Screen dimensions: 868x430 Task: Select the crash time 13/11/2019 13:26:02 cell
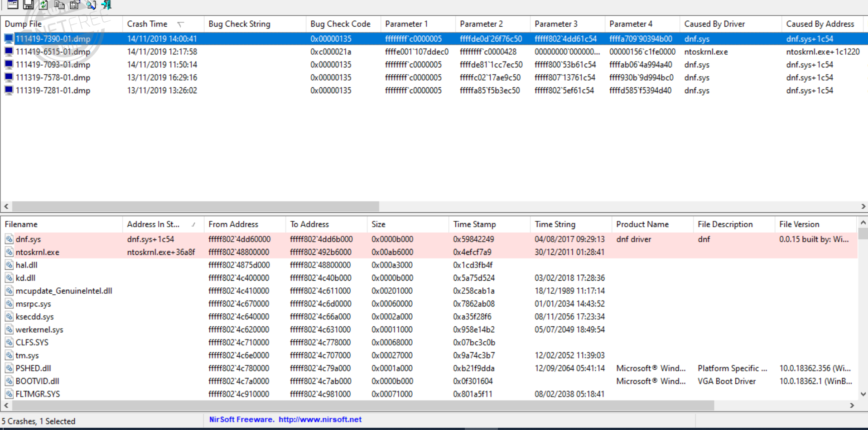tap(162, 90)
